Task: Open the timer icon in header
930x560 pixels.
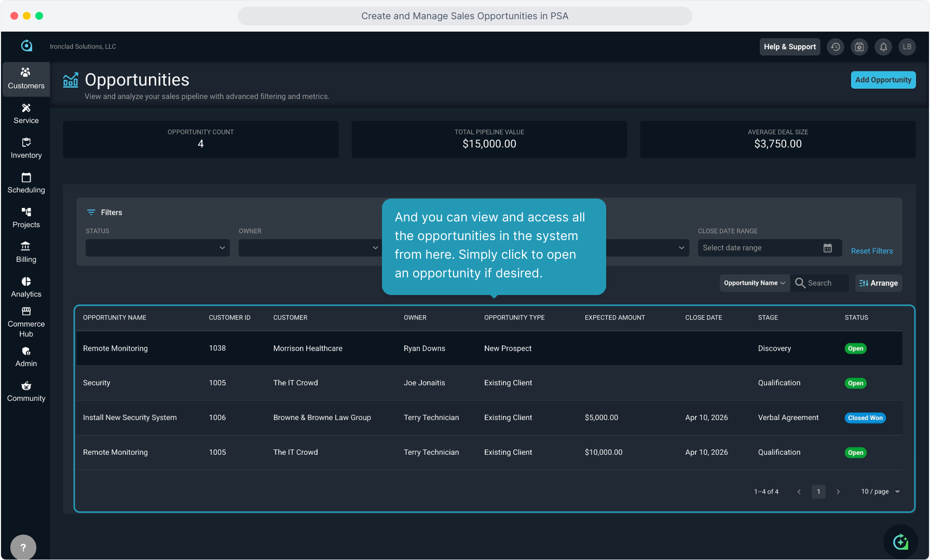Action: (x=859, y=47)
